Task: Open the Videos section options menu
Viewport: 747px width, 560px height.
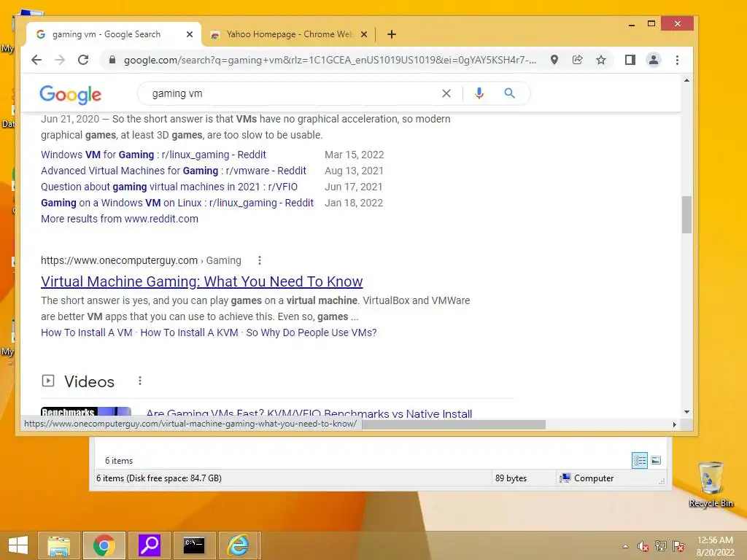Action: (139, 381)
